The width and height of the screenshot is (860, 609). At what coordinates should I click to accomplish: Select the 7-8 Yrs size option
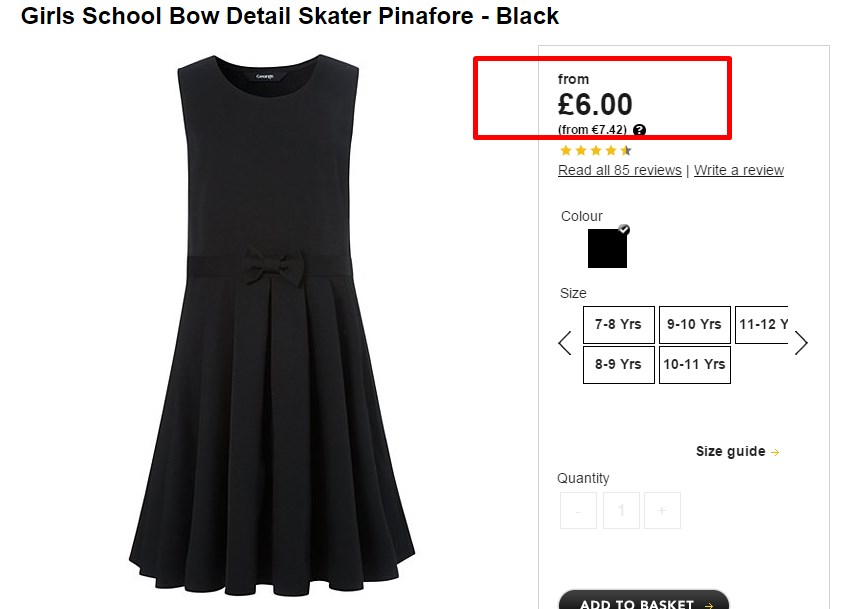click(618, 325)
